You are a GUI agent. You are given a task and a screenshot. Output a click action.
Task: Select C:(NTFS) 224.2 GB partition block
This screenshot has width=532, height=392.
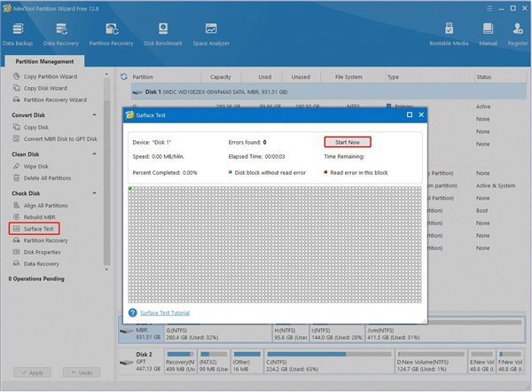click(x=329, y=362)
